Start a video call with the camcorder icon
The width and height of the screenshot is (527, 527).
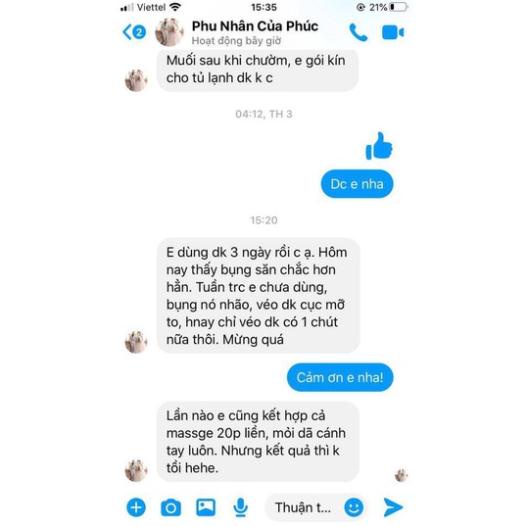pyautogui.click(x=393, y=33)
